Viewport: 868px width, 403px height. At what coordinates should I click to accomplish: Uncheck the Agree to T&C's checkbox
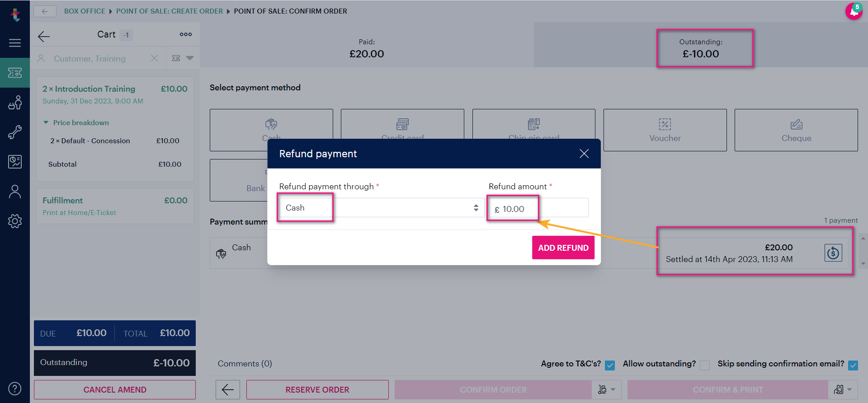[x=610, y=365]
